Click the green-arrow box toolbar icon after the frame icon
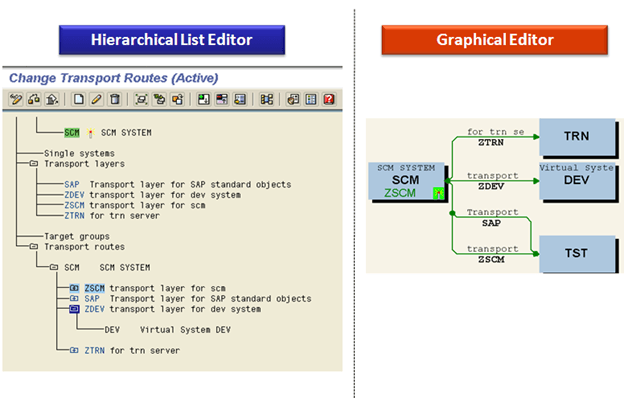This screenshot has width=624, height=398. [x=159, y=100]
